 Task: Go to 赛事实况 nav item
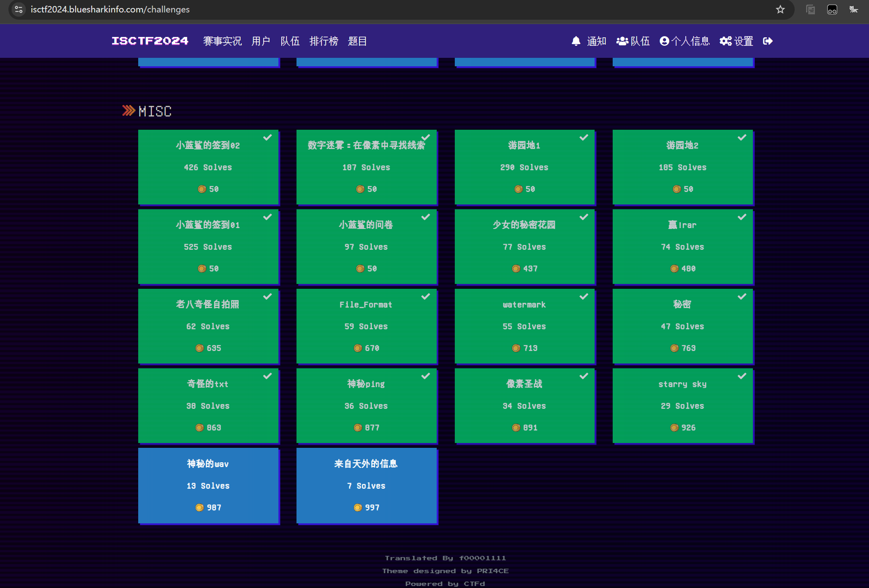222,41
